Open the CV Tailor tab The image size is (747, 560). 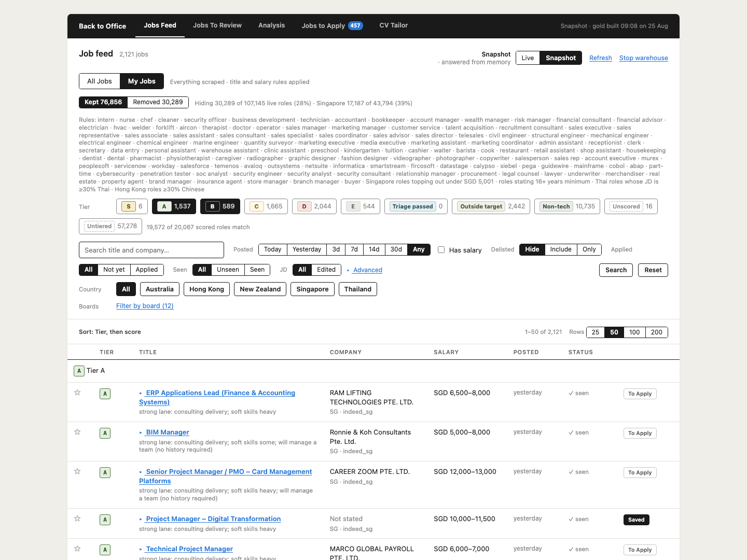click(x=394, y=25)
